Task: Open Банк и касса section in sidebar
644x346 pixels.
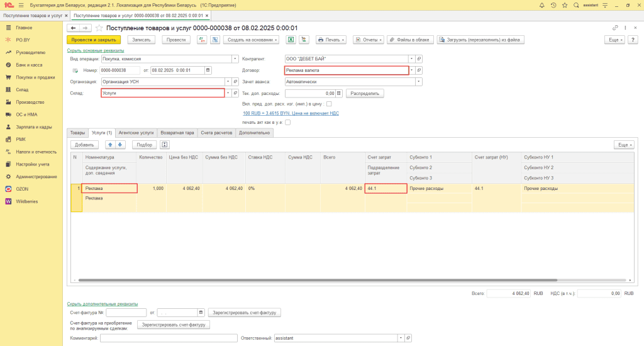Action: 29,65
